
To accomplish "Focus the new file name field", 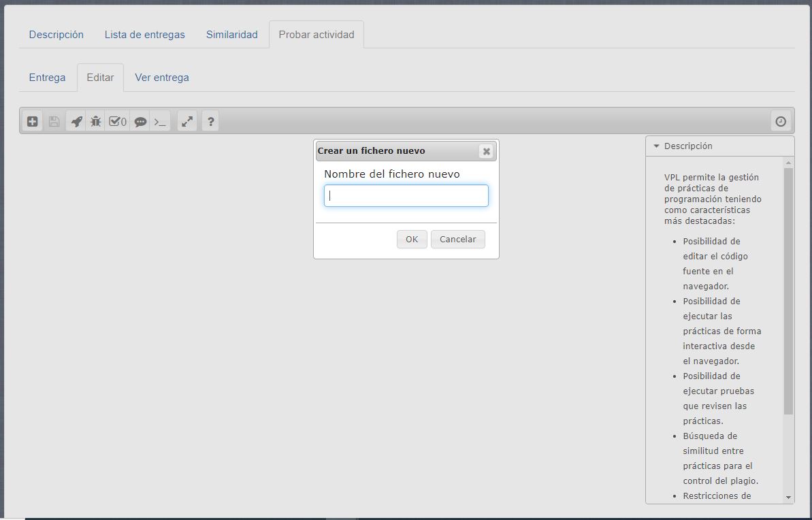I will [406, 196].
